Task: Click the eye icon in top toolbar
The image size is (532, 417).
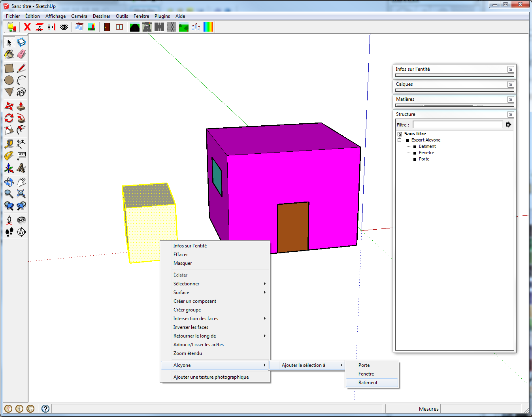Action: coord(64,27)
